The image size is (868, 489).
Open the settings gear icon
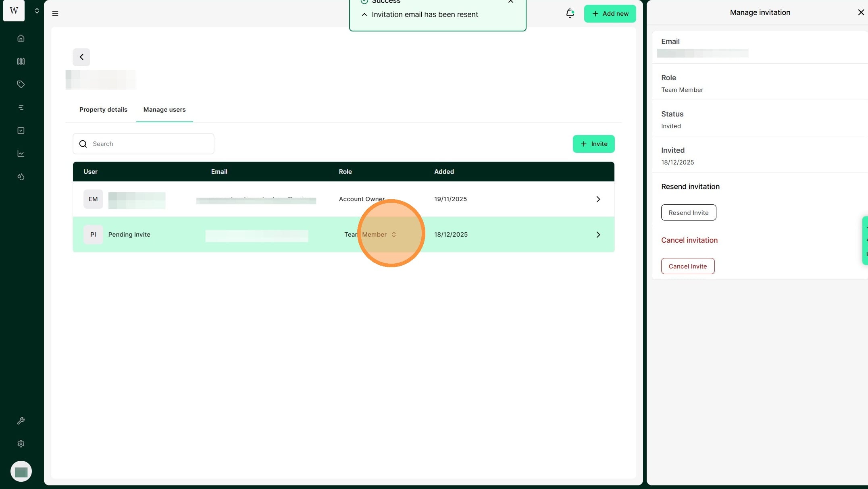21,444
